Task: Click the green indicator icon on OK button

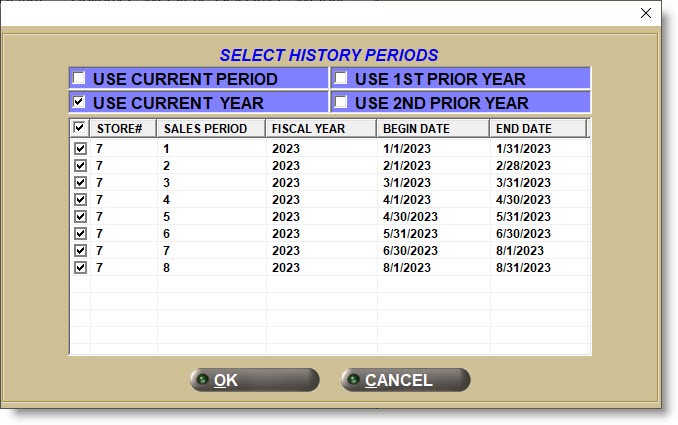Action: click(202, 380)
